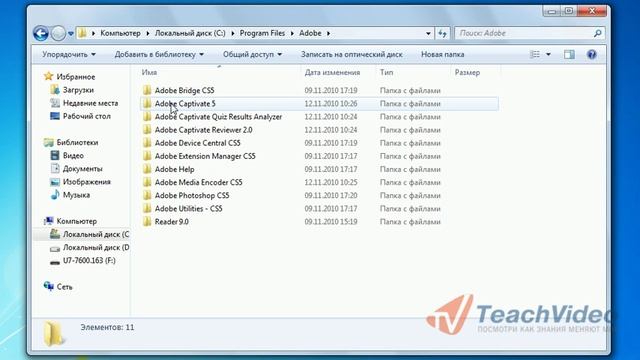
Task: Open the address bar history dropdown
Action: [x=428, y=33]
